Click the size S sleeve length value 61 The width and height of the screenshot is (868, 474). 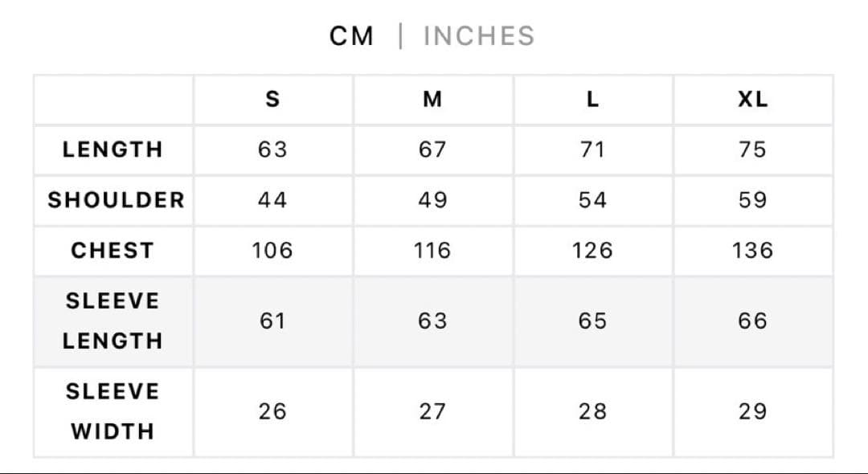(x=272, y=321)
